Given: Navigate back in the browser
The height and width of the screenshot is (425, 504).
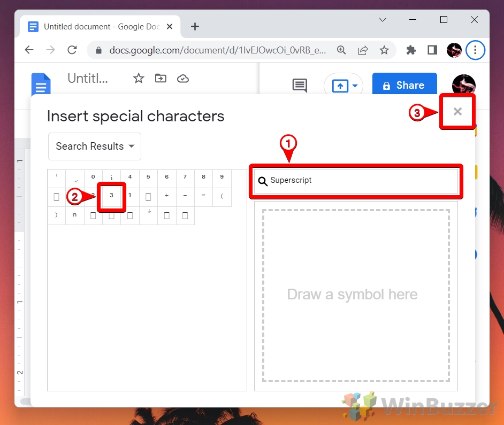Looking at the screenshot, I should coord(29,50).
